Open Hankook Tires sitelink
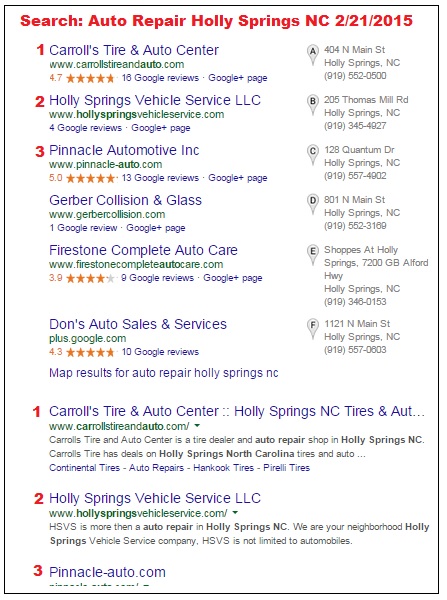 (x=224, y=468)
